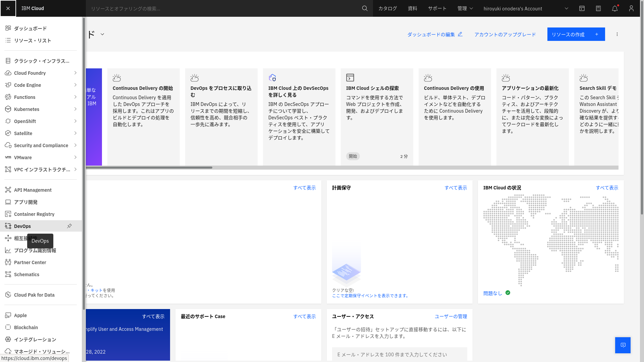
Task: Open the サポート menu
Action: coord(437,8)
